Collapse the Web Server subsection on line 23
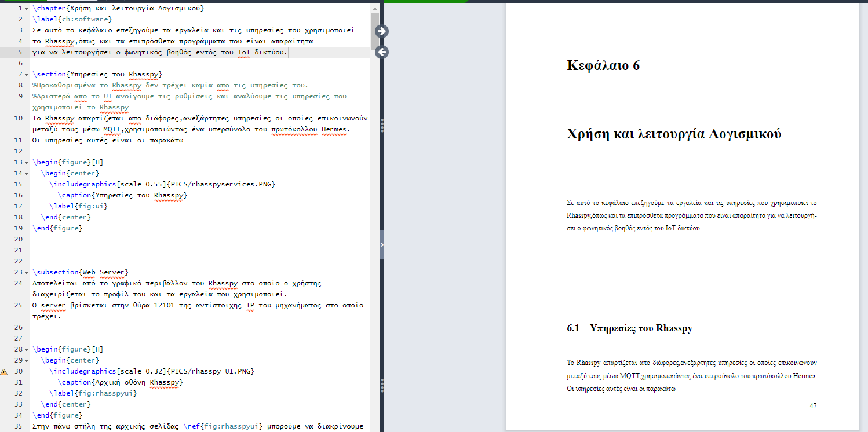This screenshot has width=868, height=432. 27,273
